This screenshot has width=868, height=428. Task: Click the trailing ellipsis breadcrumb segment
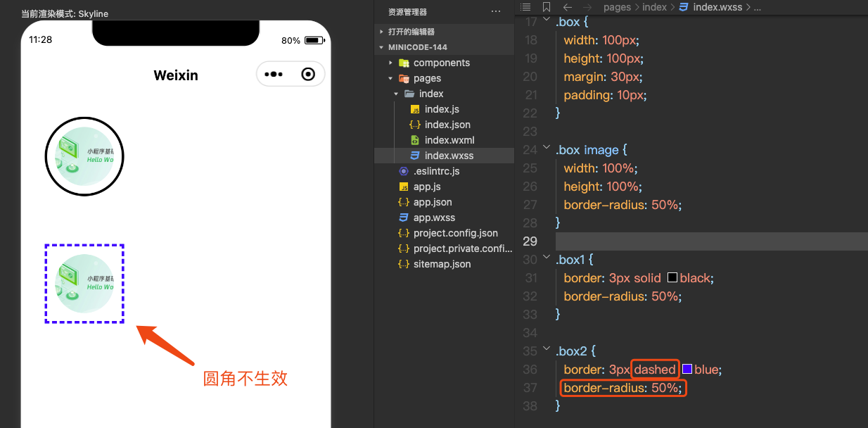pyautogui.click(x=758, y=7)
